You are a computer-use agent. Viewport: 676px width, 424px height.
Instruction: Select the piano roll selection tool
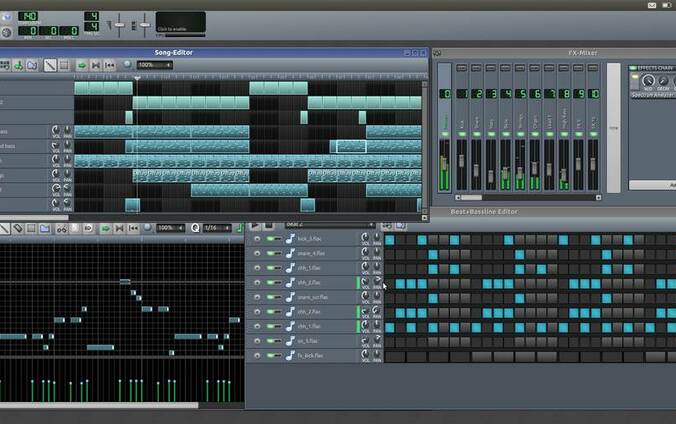click(x=31, y=229)
